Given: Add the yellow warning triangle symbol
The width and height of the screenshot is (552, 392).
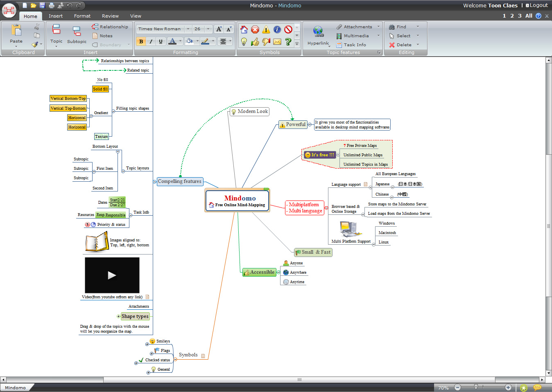Looking at the screenshot, I should tap(266, 29).
